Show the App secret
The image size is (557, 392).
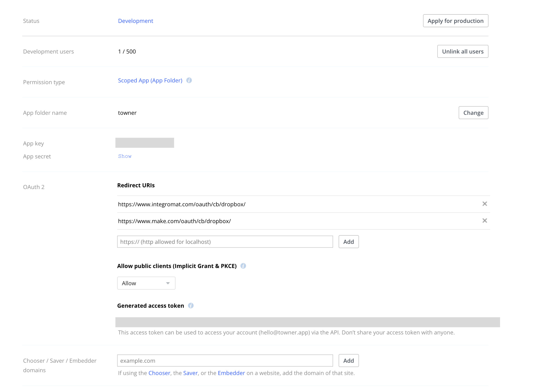(125, 156)
